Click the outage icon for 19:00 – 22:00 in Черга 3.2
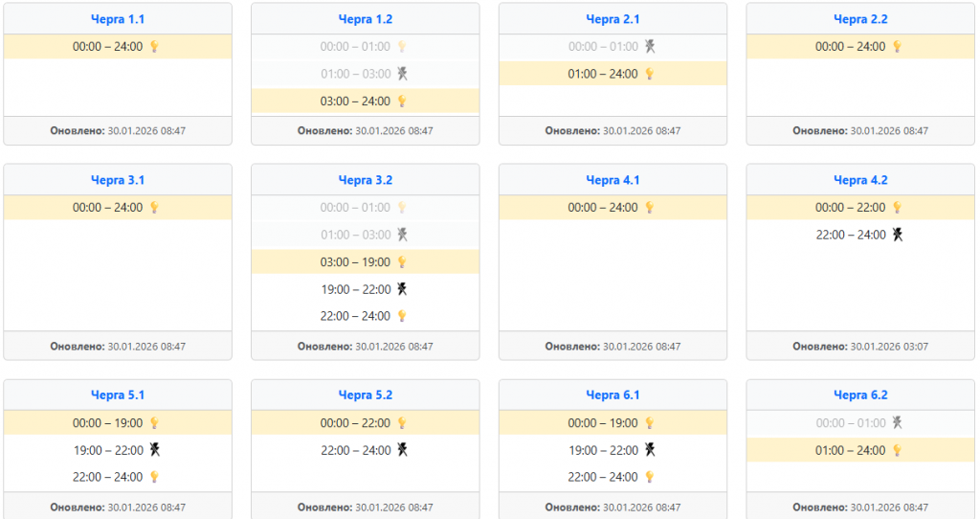Viewport: 980px width, 519px height. 402,289
